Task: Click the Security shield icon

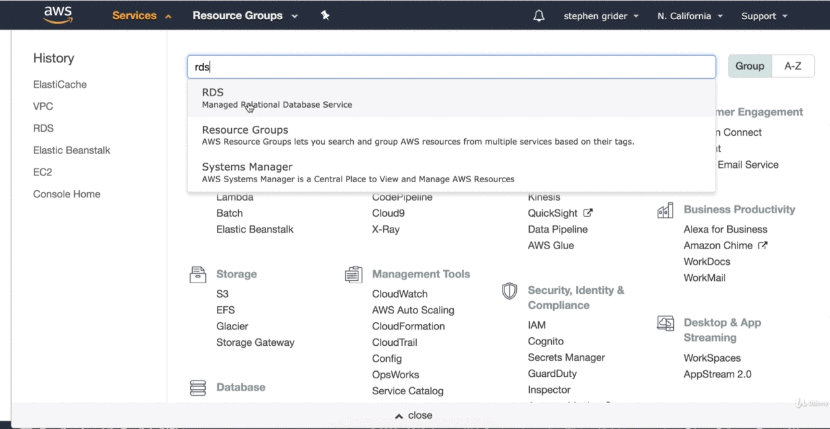Action: (x=510, y=291)
